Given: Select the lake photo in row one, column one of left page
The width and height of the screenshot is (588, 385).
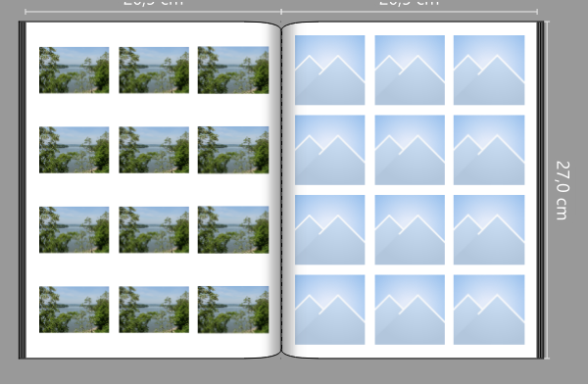Looking at the screenshot, I should 73,71.
